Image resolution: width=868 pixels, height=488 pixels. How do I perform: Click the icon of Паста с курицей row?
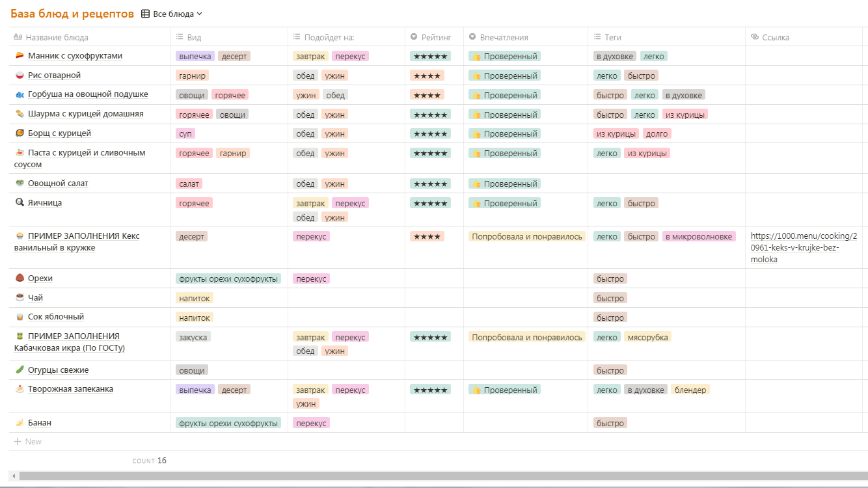click(20, 153)
